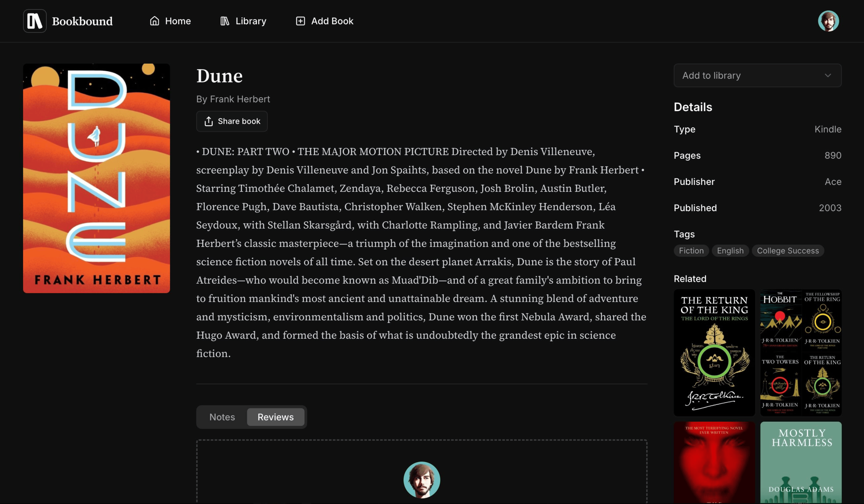
Task: Click the Library books icon
Action: coord(225,21)
